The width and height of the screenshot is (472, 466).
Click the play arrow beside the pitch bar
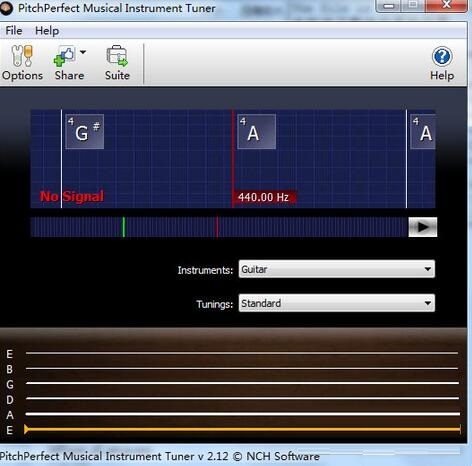coord(423,227)
